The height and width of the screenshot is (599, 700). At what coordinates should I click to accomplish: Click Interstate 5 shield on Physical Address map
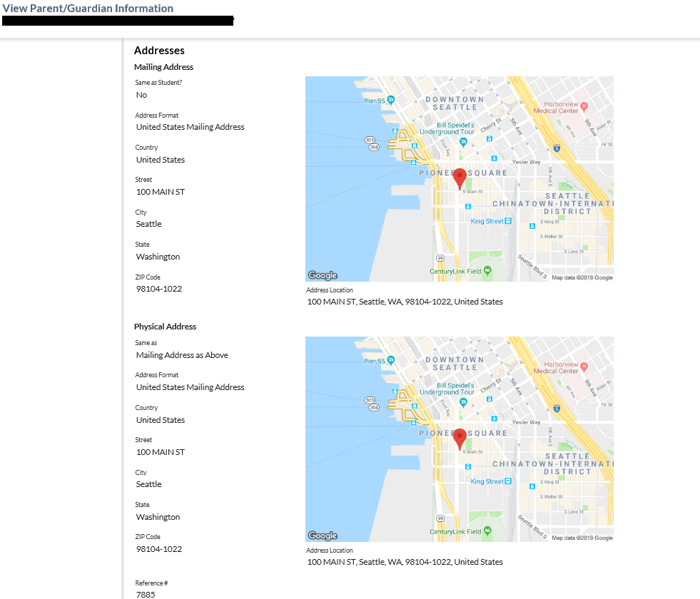(x=556, y=409)
